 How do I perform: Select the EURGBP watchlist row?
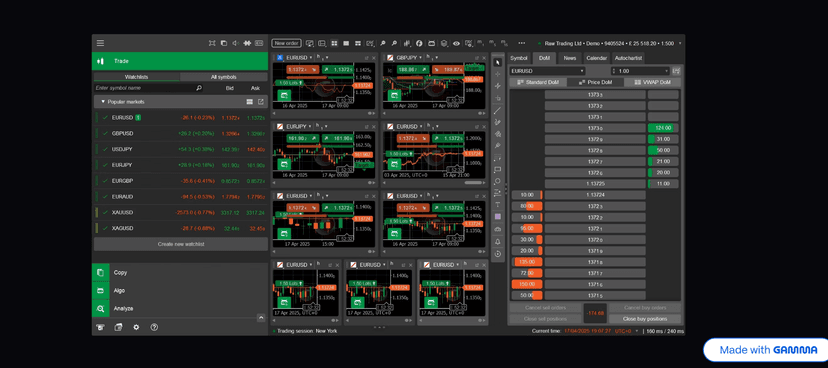pos(181,181)
